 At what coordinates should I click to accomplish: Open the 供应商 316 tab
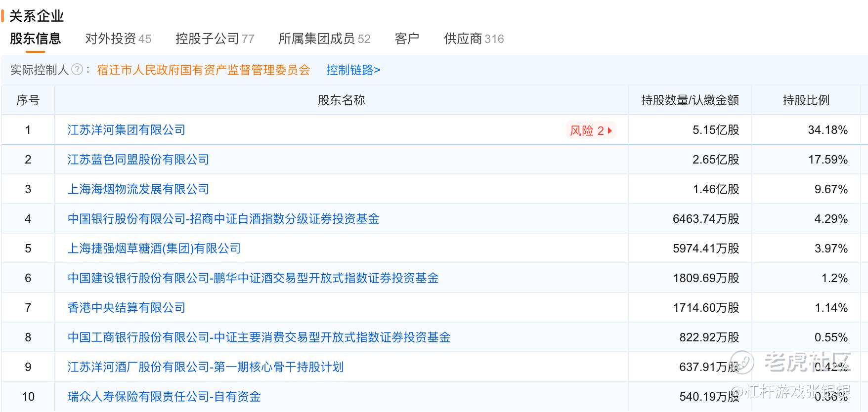474,39
